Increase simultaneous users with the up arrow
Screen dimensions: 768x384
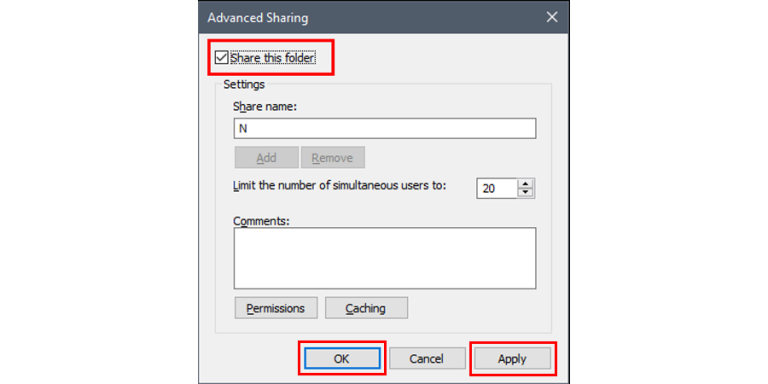tap(526, 184)
